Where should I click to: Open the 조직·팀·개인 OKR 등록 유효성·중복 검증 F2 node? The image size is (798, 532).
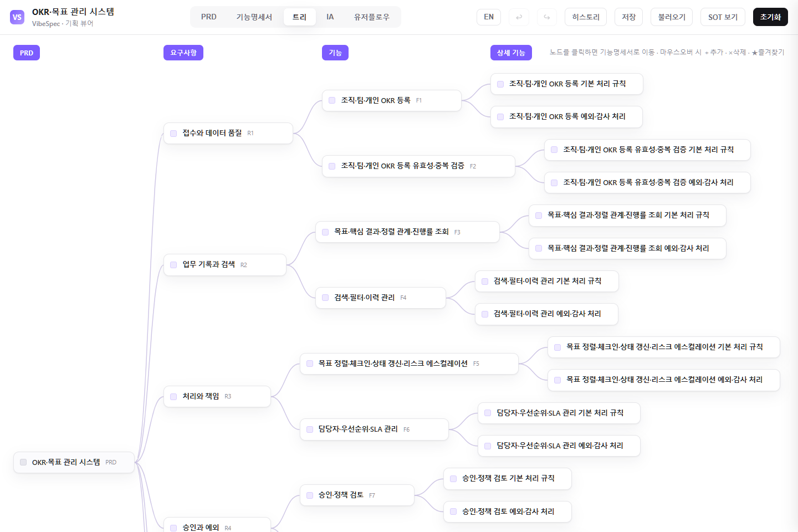coord(418,166)
